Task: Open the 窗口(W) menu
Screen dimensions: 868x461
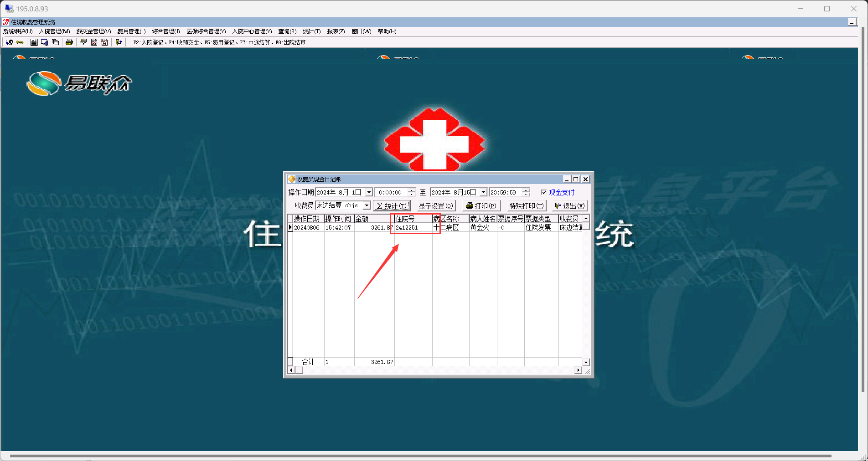Action: click(362, 31)
